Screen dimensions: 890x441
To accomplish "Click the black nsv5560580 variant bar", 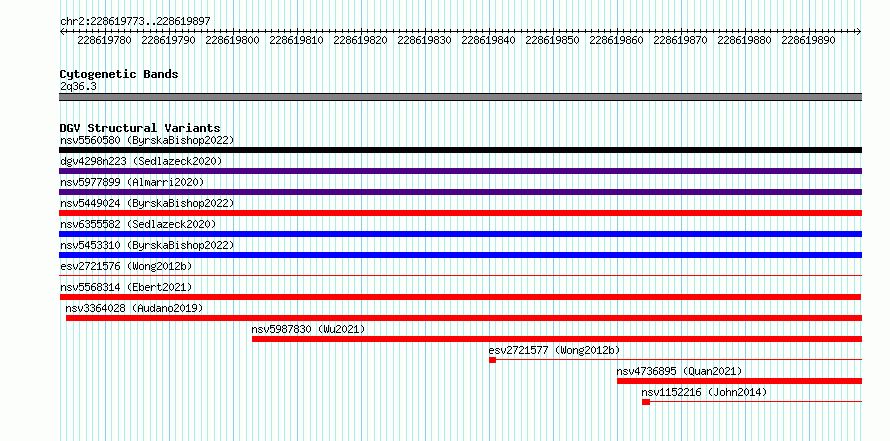I will point(461,150).
